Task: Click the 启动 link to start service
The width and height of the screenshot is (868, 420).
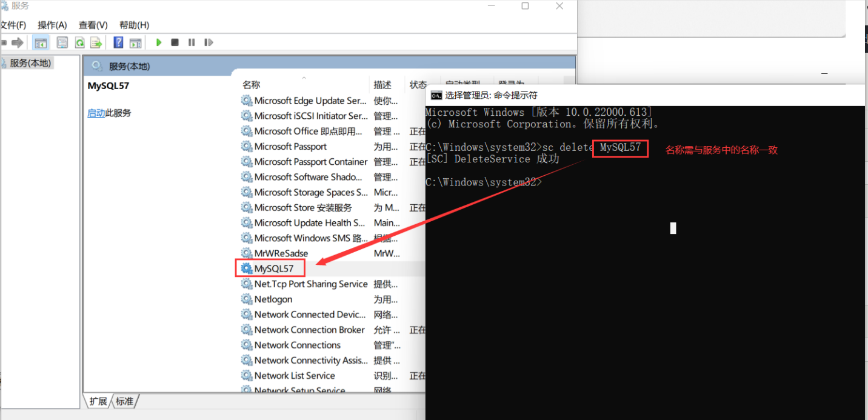Action: 96,113
